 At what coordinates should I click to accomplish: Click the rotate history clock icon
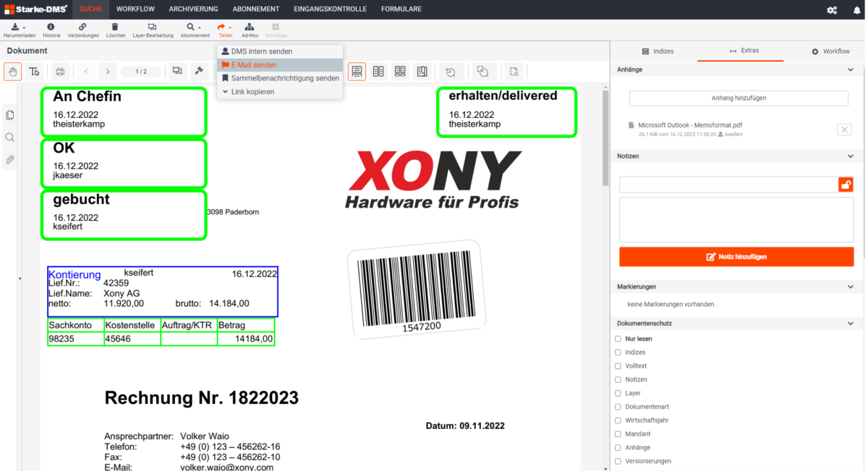pyautogui.click(x=451, y=72)
